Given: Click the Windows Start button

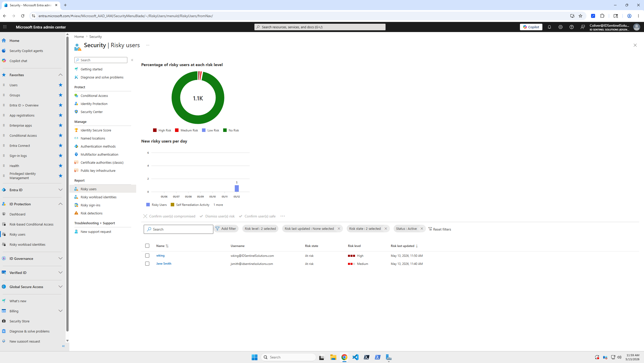Looking at the screenshot, I should click(x=254, y=357).
